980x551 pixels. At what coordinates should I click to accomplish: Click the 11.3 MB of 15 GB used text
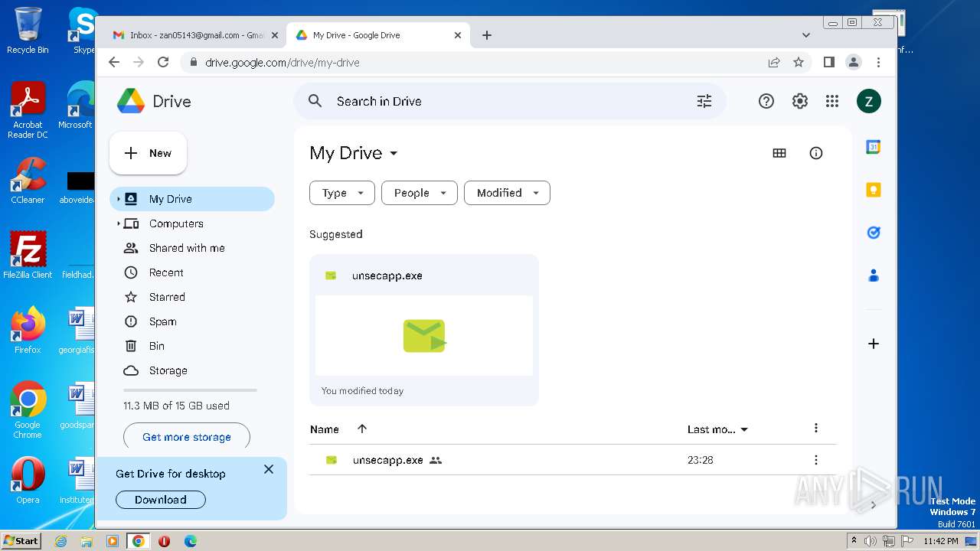click(x=176, y=406)
